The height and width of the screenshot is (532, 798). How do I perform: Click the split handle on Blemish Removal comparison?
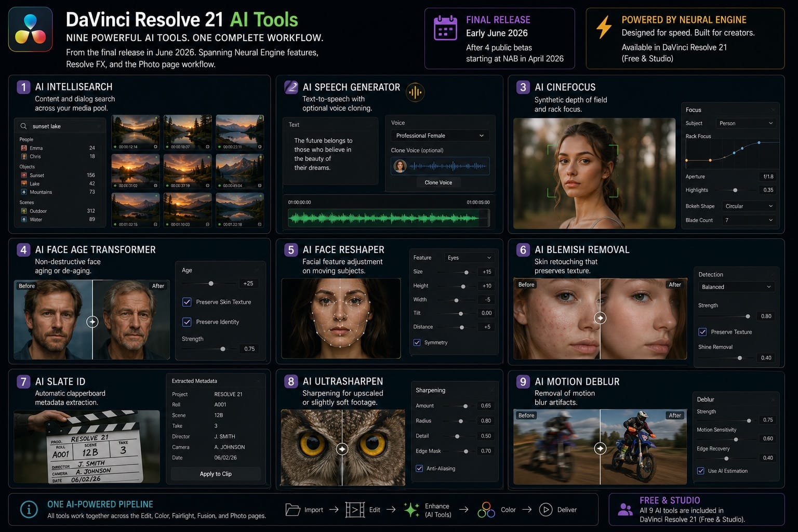click(600, 317)
